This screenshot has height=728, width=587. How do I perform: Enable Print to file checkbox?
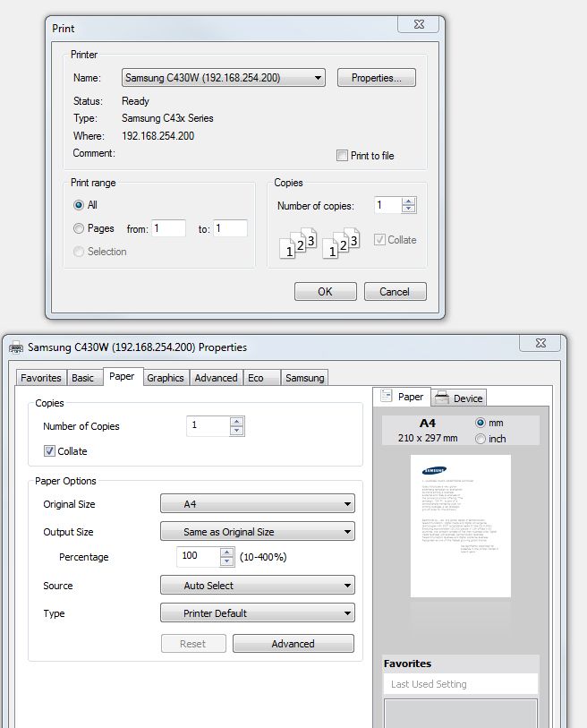pyautogui.click(x=342, y=156)
